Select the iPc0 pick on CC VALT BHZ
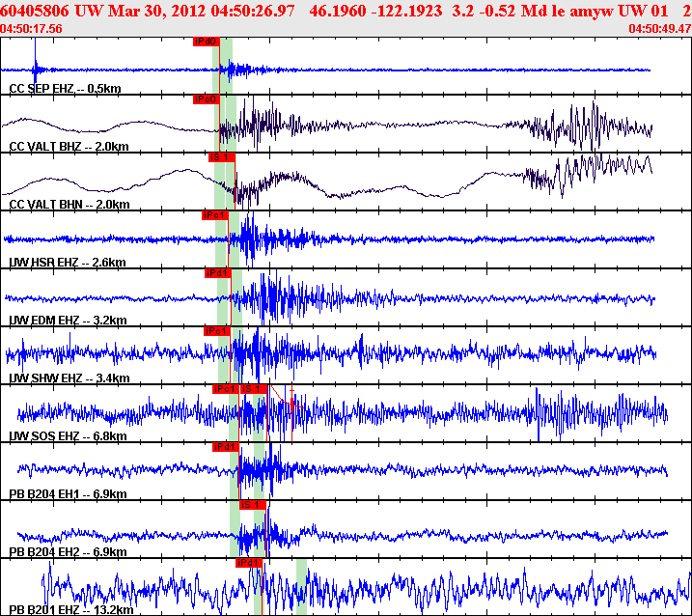The height and width of the screenshot is (616, 692). pyautogui.click(x=207, y=99)
